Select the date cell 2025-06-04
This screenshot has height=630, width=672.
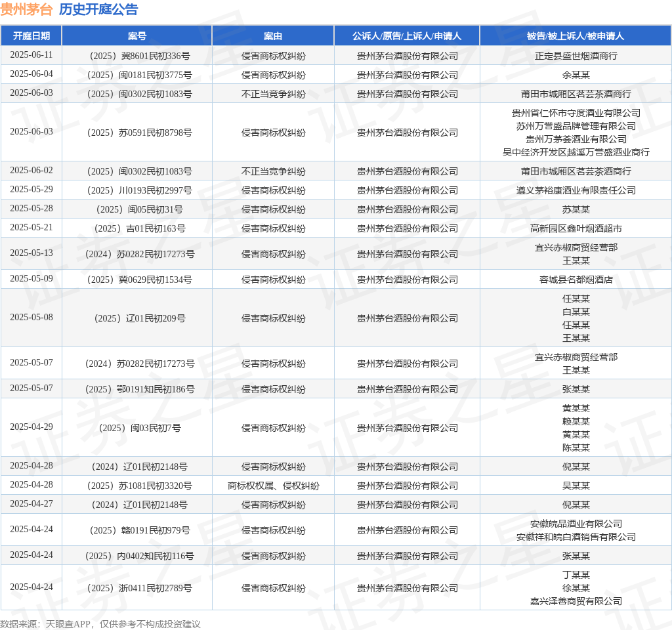(x=31, y=74)
